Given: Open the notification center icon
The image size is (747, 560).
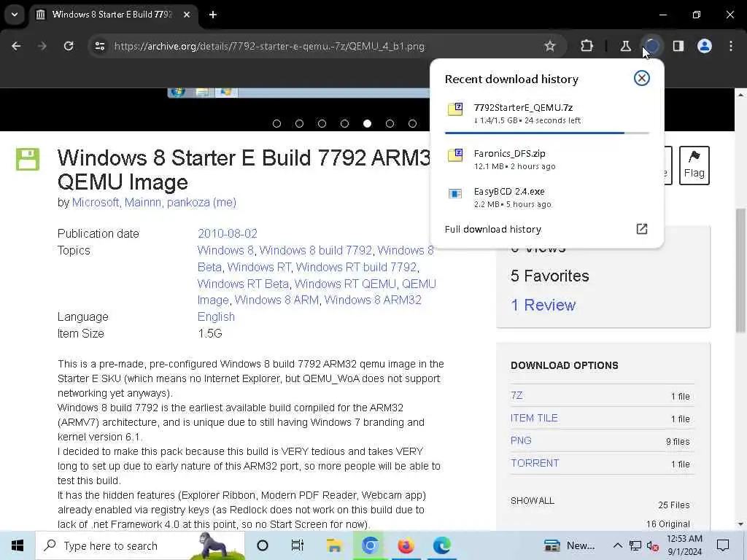Looking at the screenshot, I should (723, 545).
